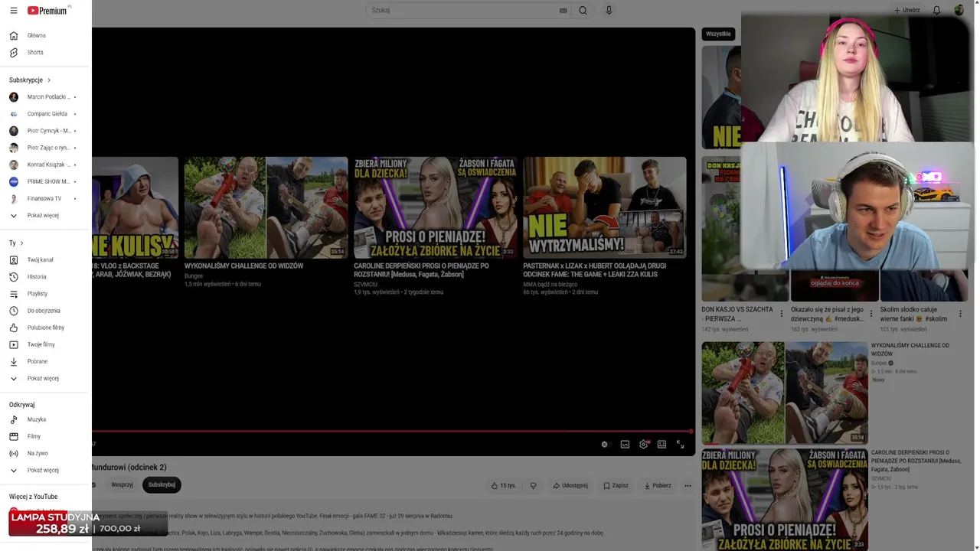The image size is (980, 551).
Task: Click Pobierz to download the video
Action: pos(658,485)
